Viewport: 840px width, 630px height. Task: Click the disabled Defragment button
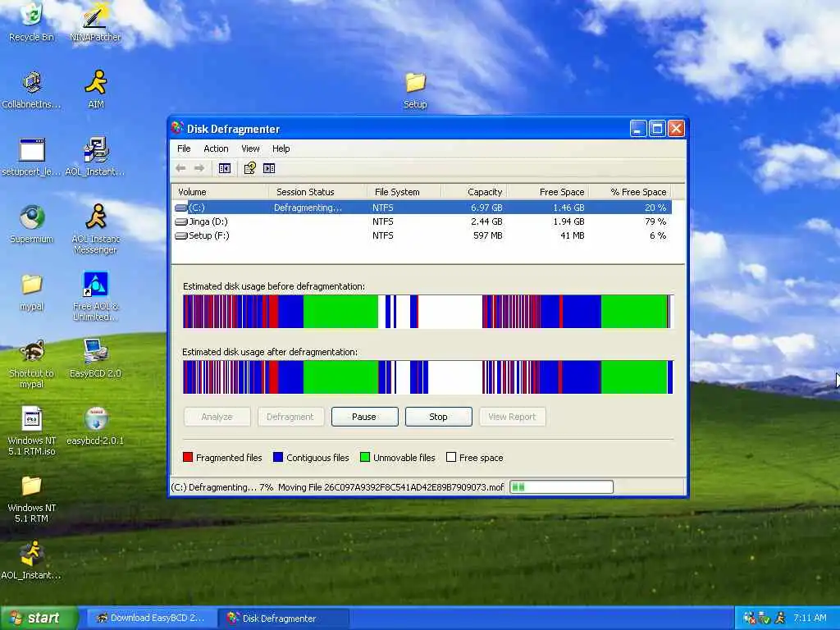pos(290,417)
